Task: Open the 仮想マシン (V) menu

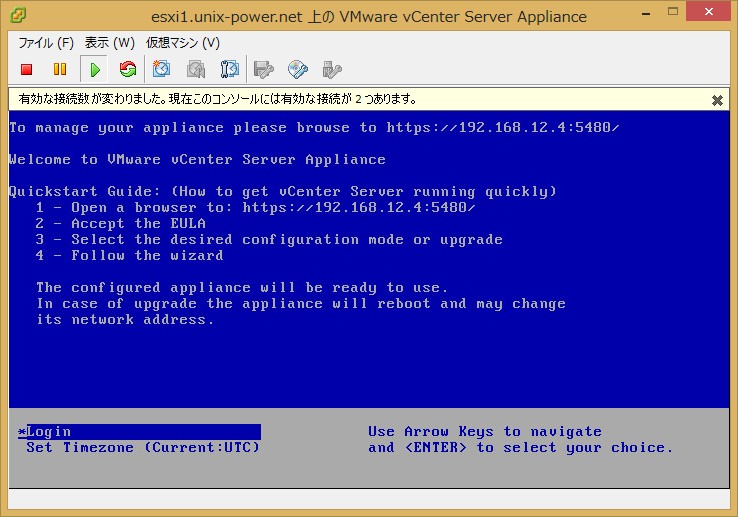Action: coord(183,43)
